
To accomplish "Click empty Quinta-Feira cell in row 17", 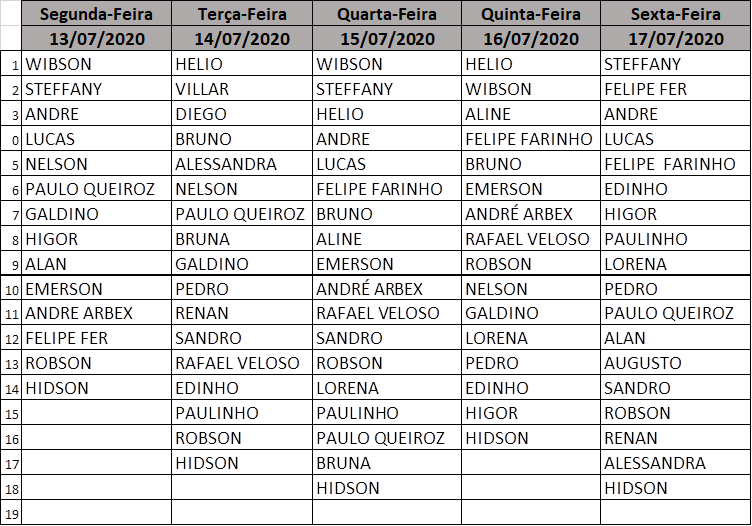I will point(531,463).
